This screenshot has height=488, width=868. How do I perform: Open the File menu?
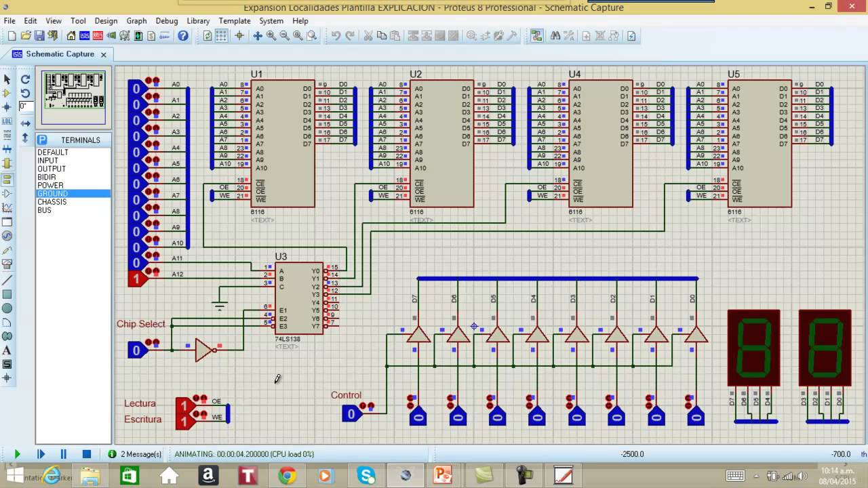pyautogui.click(x=9, y=21)
